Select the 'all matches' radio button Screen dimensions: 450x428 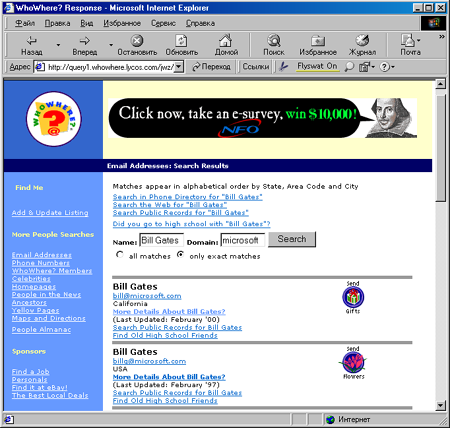tap(120, 255)
